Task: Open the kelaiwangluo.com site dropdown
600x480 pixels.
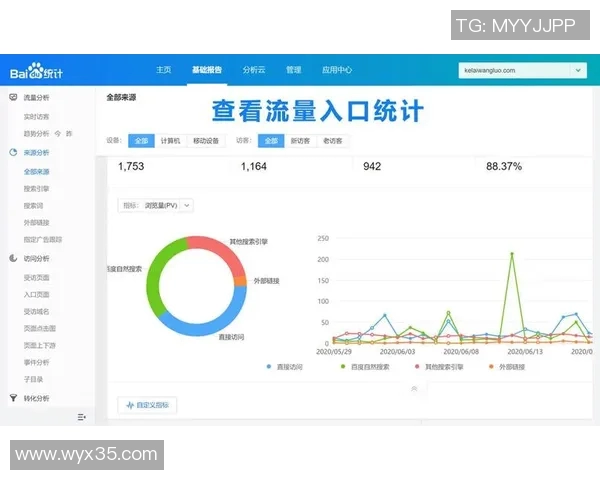Action: 523,70
